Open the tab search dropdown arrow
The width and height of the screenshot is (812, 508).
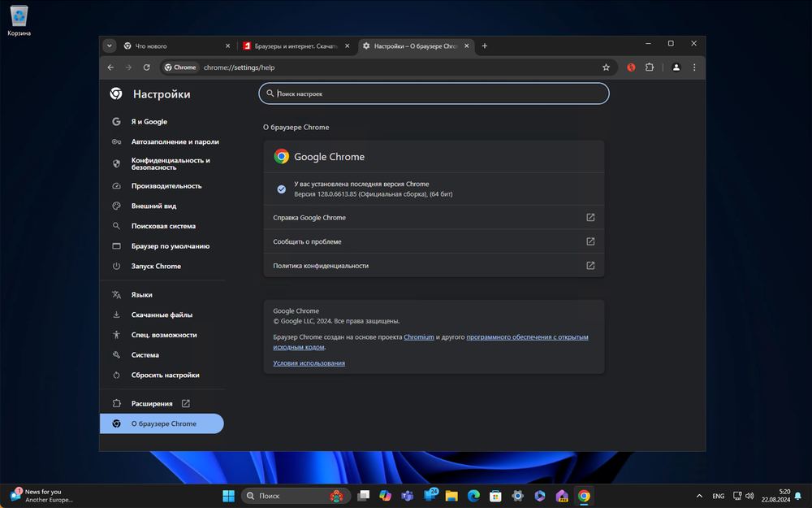(110, 46)
